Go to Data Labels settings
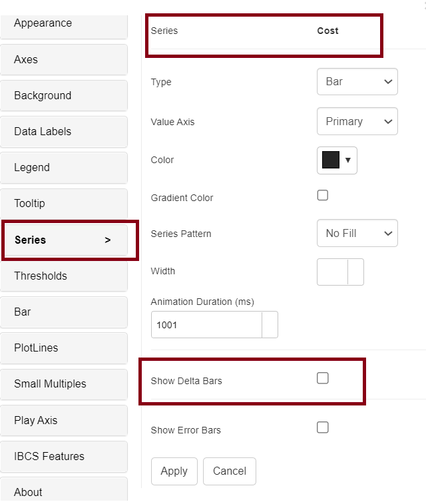 (63, 131)
